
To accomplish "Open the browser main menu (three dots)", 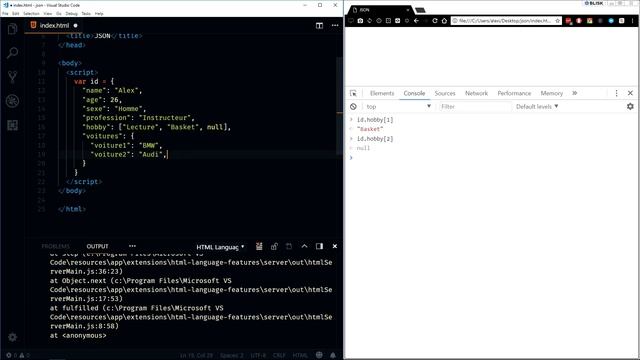I will click(x=632, y=21).
